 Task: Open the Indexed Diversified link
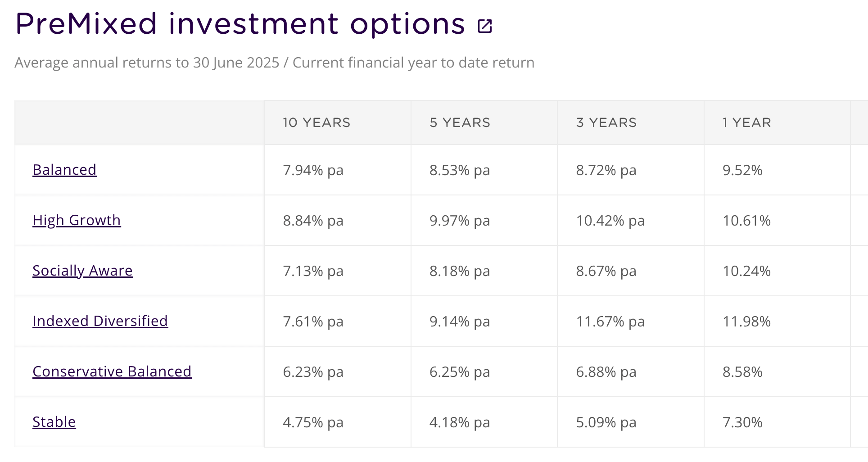100,321
